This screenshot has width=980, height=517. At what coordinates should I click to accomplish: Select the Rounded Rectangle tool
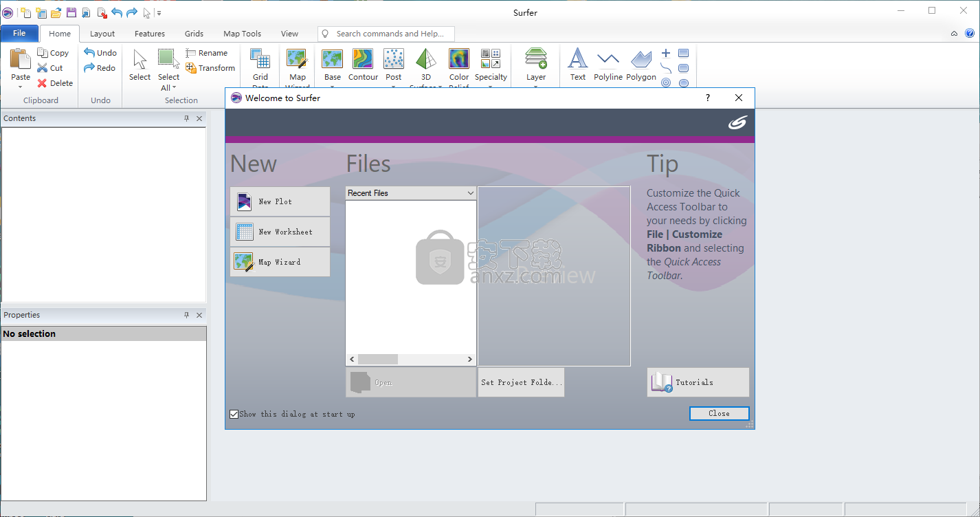click(x=684, y=68)
